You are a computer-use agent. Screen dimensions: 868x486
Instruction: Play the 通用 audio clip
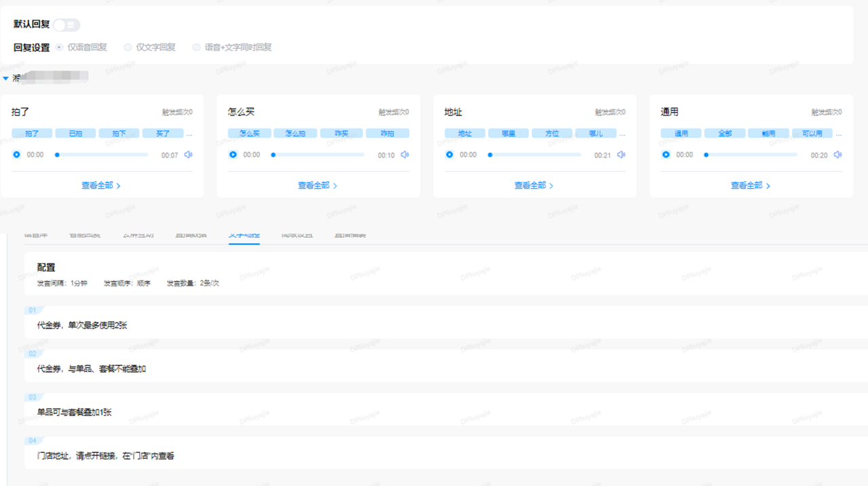coord(666,155)
